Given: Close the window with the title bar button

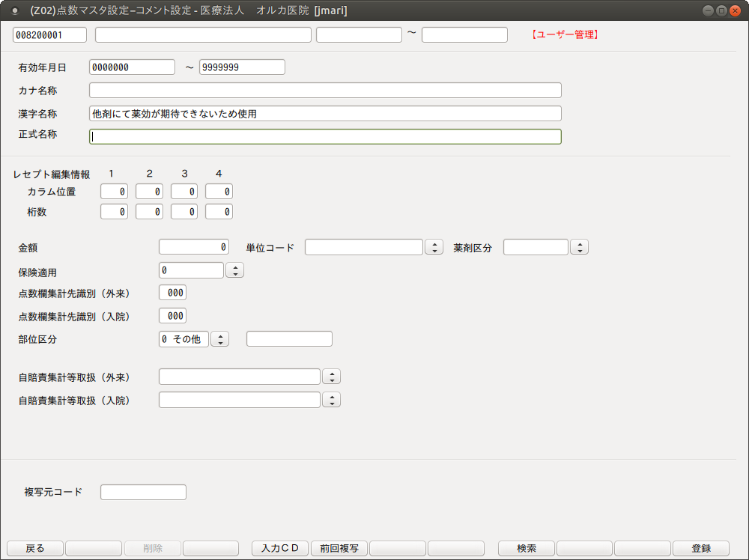Looking at the screenshot, I should (735, 10).
